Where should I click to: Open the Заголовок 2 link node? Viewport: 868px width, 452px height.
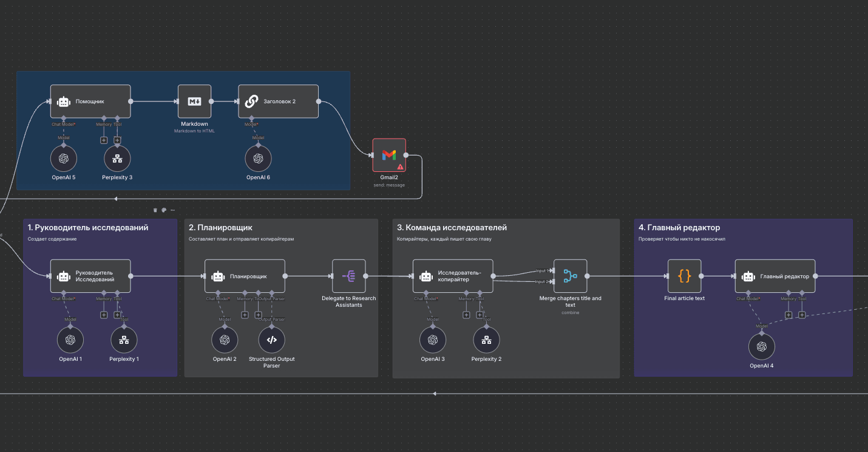[x=278, y=101]
